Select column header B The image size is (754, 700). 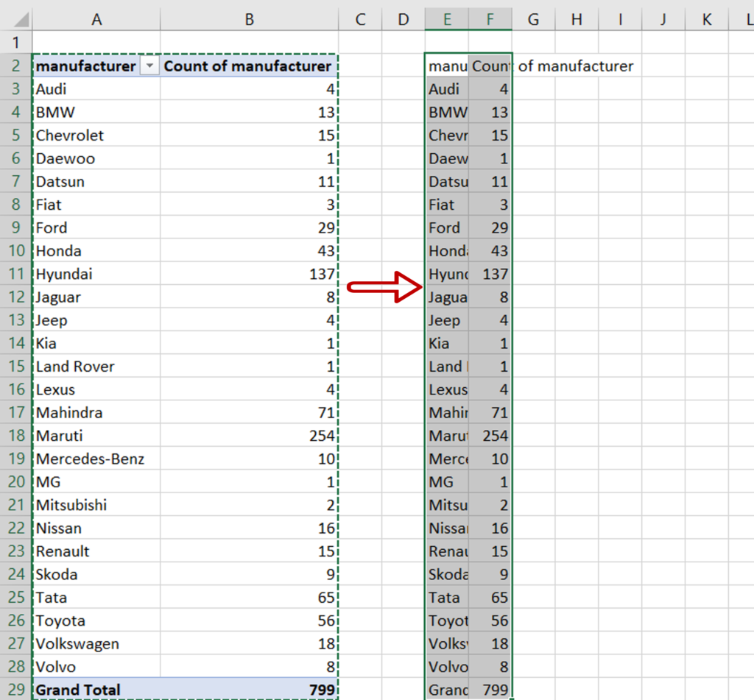coord(248,18)
